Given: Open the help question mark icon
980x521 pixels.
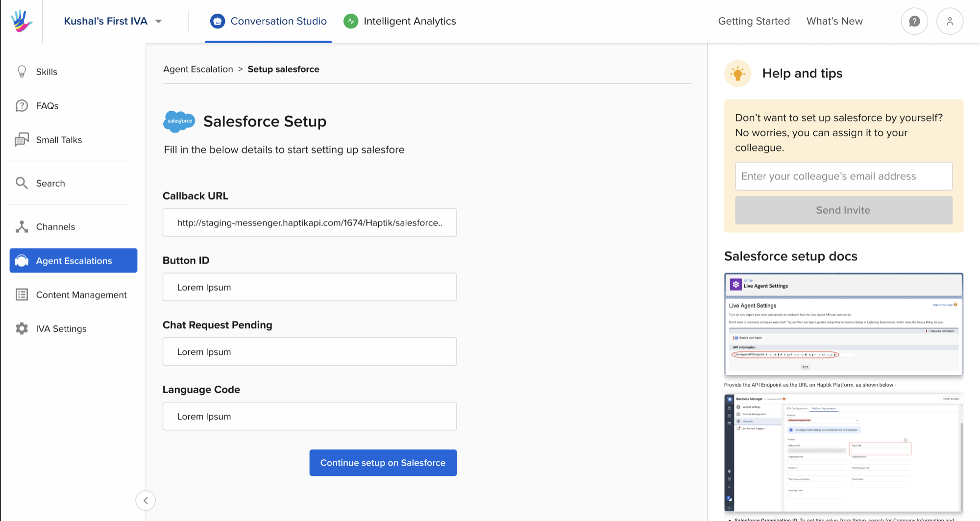Looking at the screenshot, I should click(x=914, y=21).
